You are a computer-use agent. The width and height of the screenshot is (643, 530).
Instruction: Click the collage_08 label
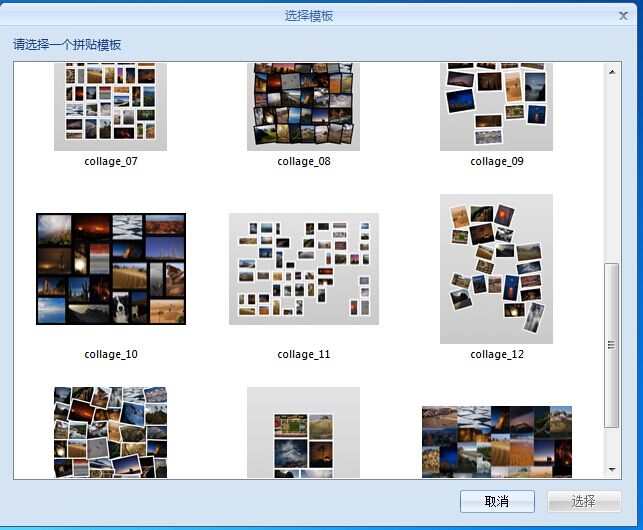click(x=304, y=161)
